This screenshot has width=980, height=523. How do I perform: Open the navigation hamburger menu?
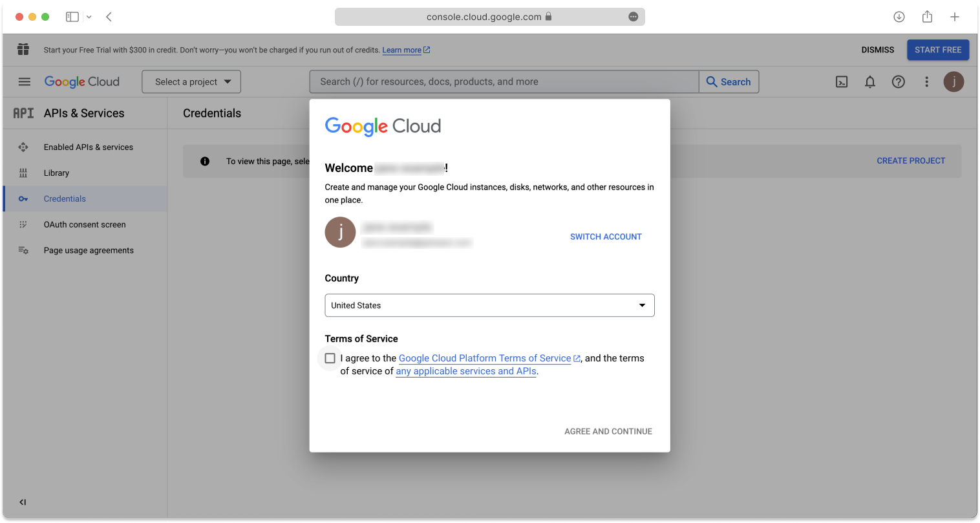pyautogui.click(x=24, y=81)
